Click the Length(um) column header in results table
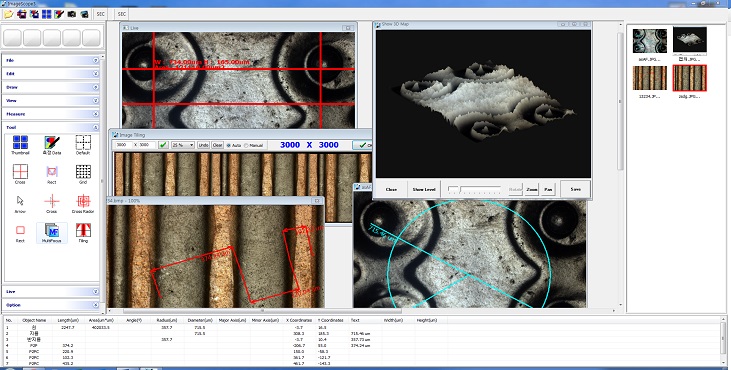Screen dimensions: 731x370 69,320
